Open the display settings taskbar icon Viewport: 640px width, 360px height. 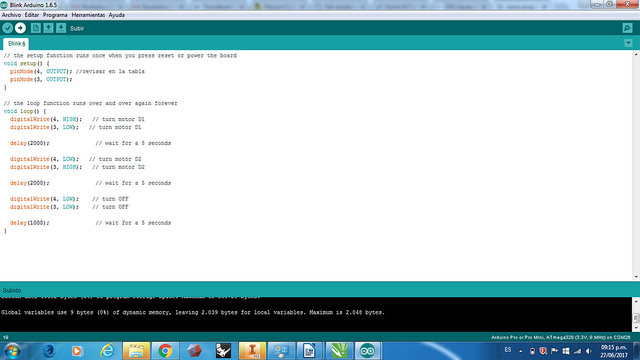click(x=281, y=351)
